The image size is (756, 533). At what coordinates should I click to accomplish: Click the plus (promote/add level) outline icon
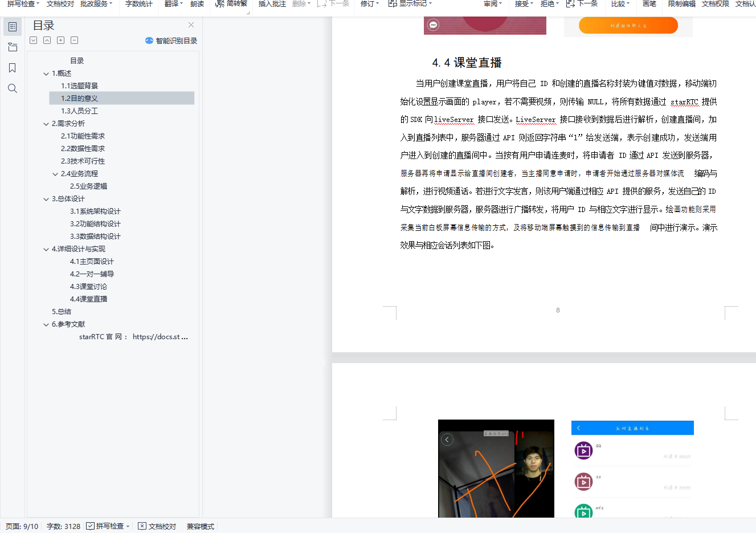tap(60, 40)
